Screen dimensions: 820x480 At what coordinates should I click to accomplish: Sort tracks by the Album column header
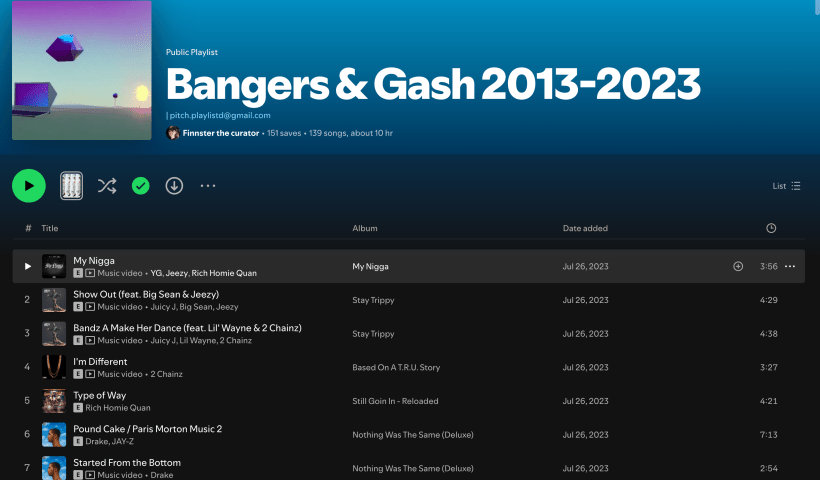(x=365, y=228)
